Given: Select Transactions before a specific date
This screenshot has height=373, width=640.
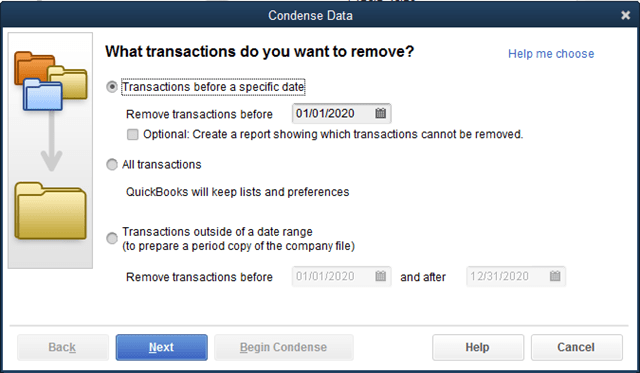Looking at the screenshot, I should pos(112,87).
